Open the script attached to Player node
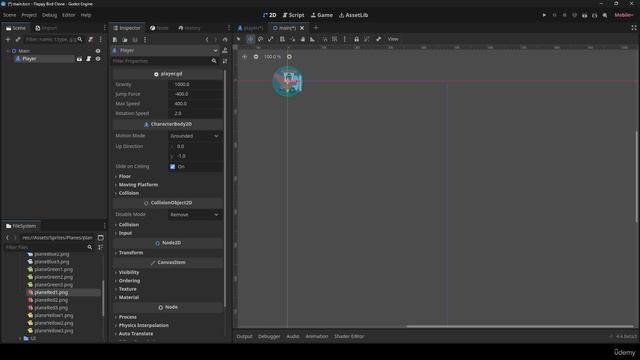Image resolution: width=640 pixels, height=360 pixels. 89,59
